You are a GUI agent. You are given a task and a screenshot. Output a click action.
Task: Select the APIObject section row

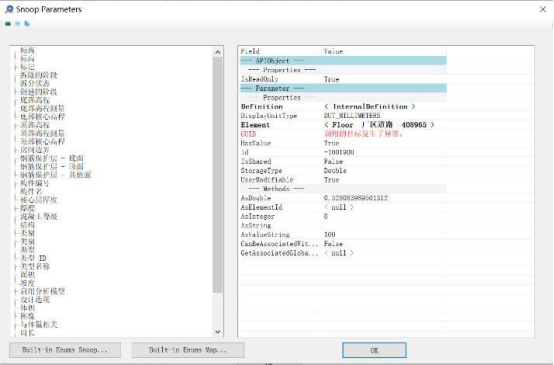pyautogui.click(x=343, y=61)
